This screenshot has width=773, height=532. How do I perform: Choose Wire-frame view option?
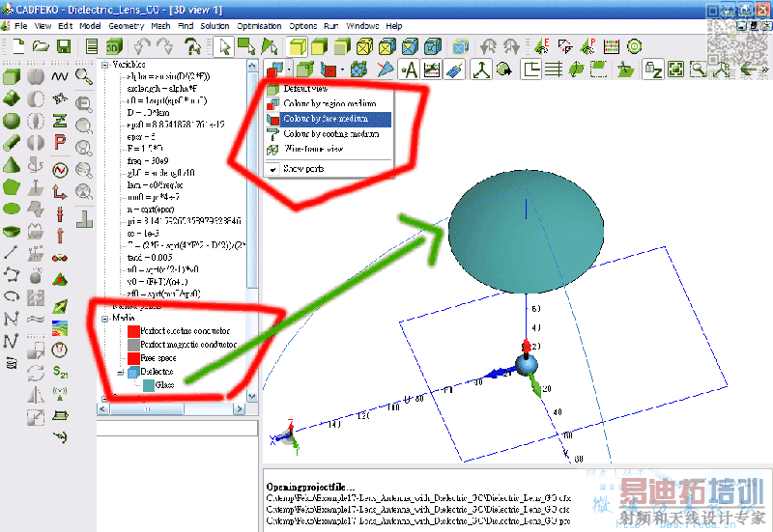[x=329, y=149]
